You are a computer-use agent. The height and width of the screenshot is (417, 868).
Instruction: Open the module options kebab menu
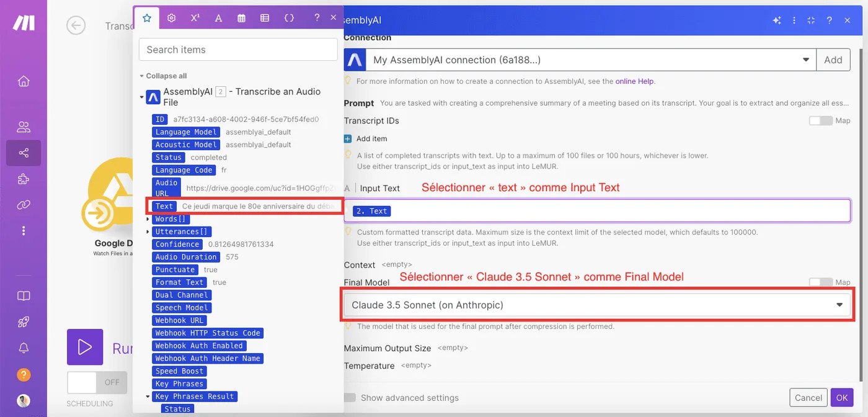(794, 20)
